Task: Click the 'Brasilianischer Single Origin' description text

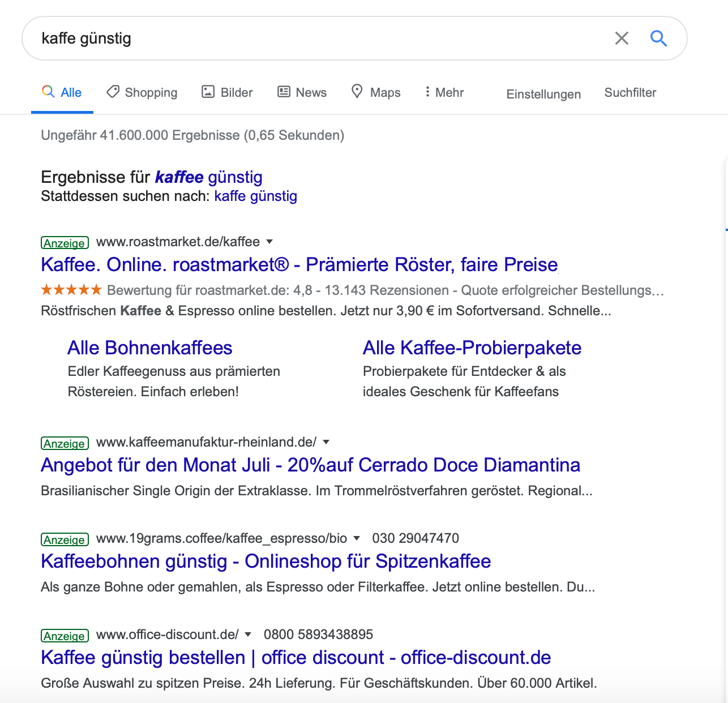Action: click(316, 491)
